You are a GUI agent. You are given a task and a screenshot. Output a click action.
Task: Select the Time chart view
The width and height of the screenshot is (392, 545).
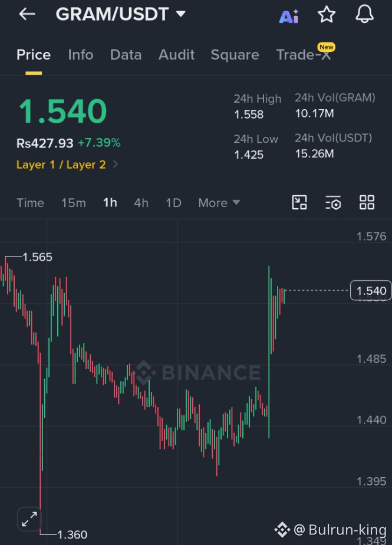tap(30, 203)
